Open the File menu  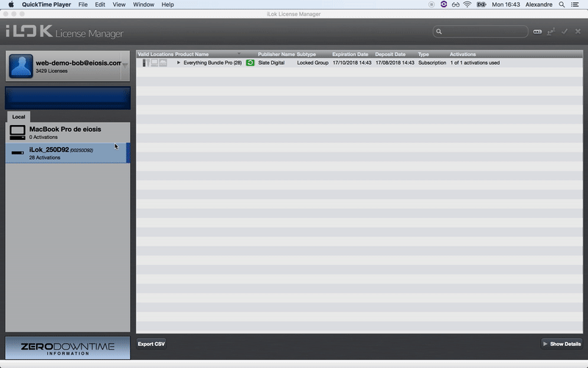click(x=82, y=4)
